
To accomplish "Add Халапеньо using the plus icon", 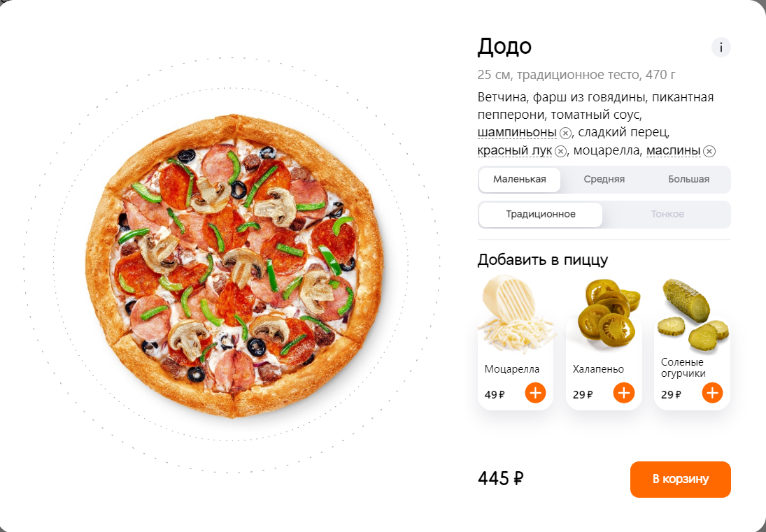I will pos(624,393).
